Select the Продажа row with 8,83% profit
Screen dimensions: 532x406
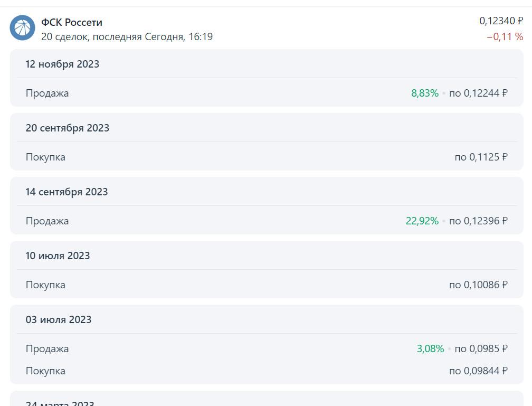[267, 93]
